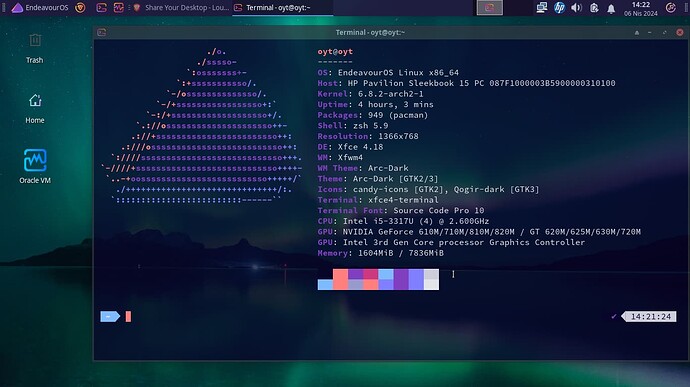690x387 pixels.
Task: Switch to the Share Your Desktop browser window
Action: point(181,7)
